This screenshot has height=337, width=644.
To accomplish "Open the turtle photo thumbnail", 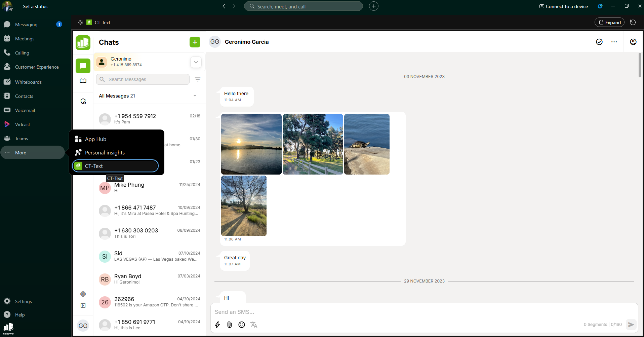I will pos(367,144).
